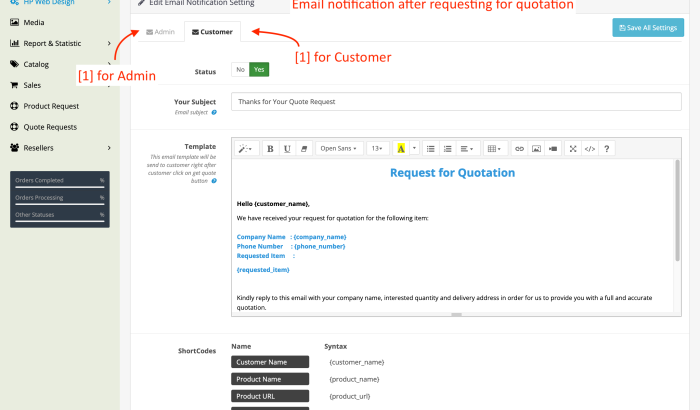The width and height of the screenshot is (700, 410).
Task: Open Catalog in the sidebar
Action: tap(36, 64)
